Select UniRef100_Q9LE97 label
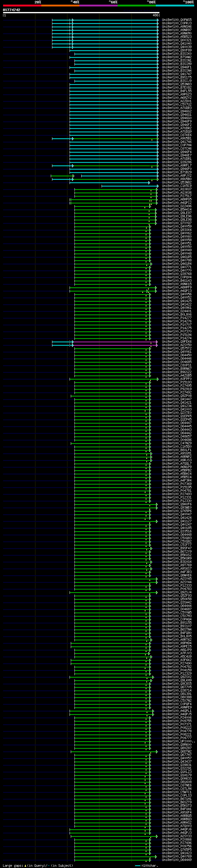 click(177, 213)
